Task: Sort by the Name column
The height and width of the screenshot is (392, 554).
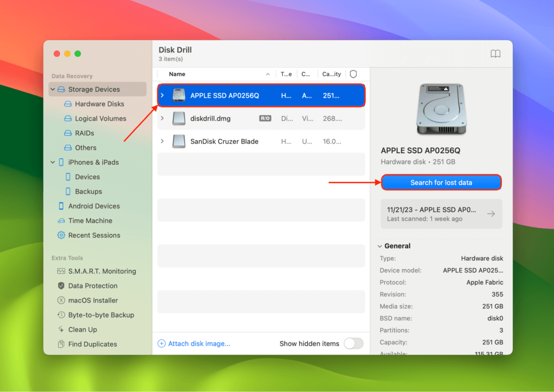Action: point(177,74)
